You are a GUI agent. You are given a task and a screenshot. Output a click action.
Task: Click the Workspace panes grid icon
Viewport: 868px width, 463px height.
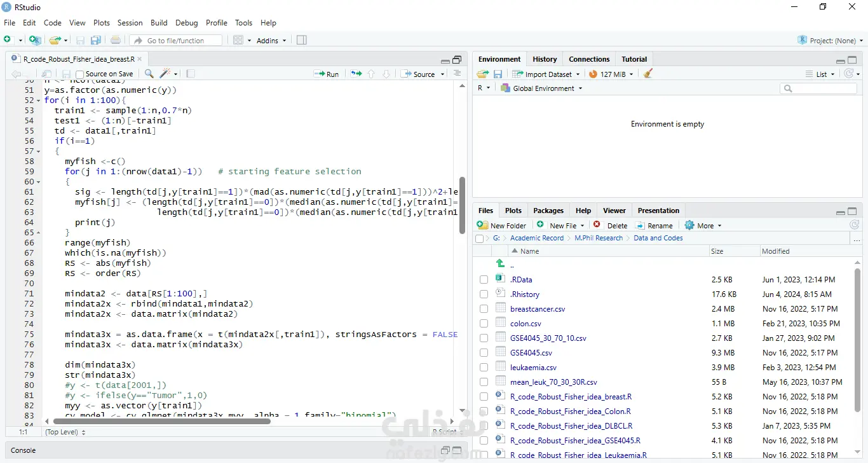pos(238,40)
